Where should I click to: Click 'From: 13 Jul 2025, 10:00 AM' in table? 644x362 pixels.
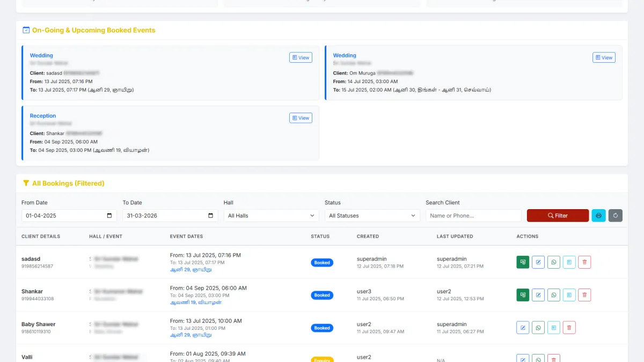[x=206, y=321]
